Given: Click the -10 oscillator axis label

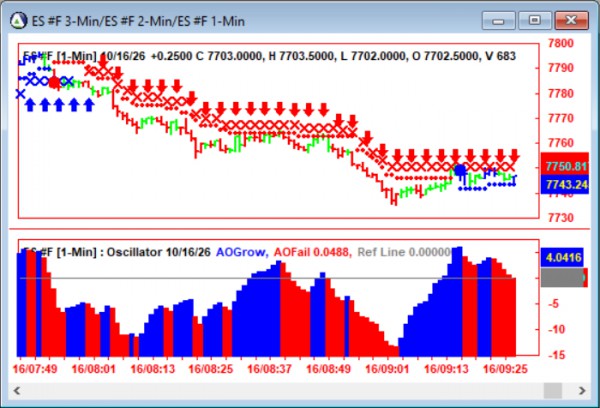Looking at the screenshot, I should 556,329.
